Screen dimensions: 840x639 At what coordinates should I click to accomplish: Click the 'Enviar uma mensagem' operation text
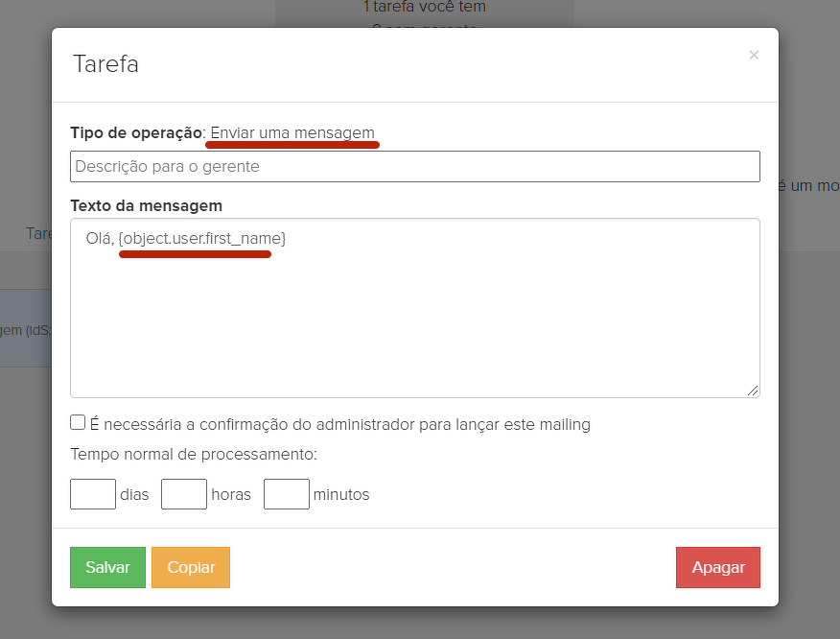point(292,132)
